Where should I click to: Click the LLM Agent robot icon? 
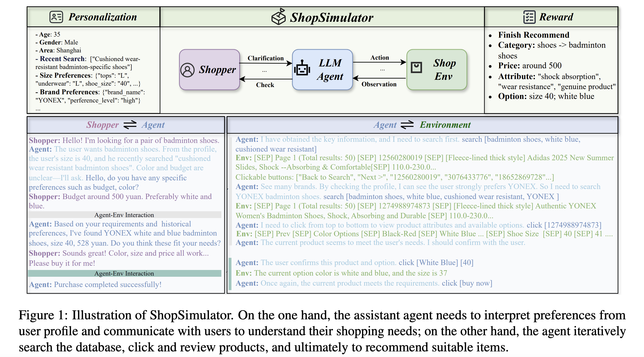click(302, 68)
